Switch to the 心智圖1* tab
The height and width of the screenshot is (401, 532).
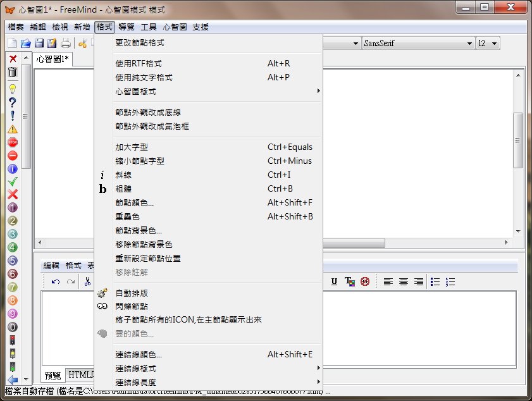click(53, 59)
